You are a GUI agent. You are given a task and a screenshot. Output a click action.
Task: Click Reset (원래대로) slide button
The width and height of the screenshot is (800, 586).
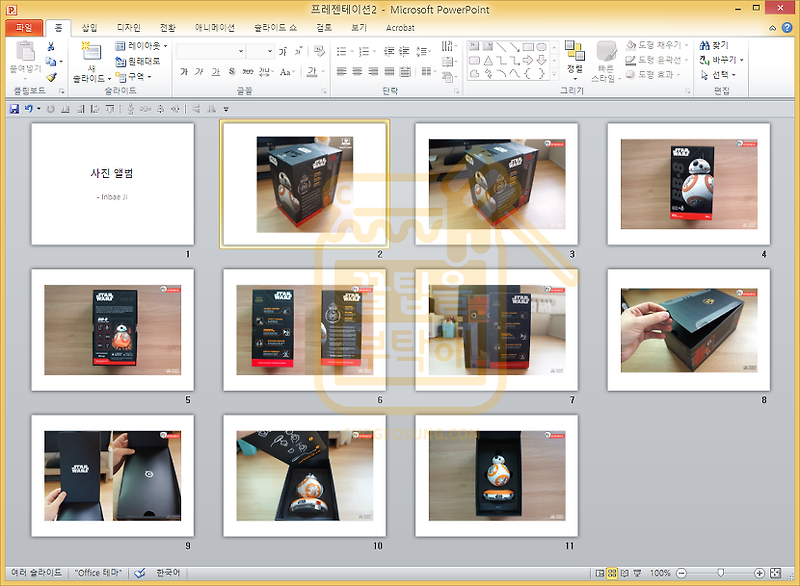tap(138, 61)
